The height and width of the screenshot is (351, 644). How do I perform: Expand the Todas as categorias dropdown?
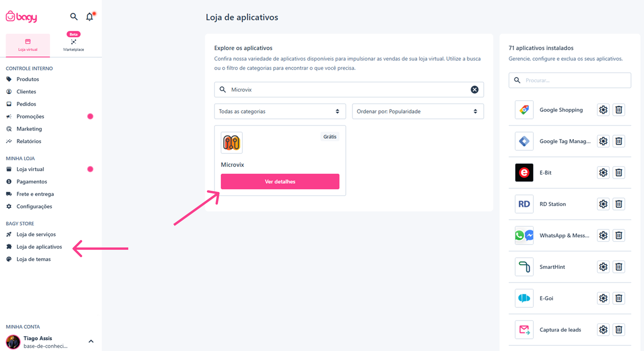[x=280, y=111]
